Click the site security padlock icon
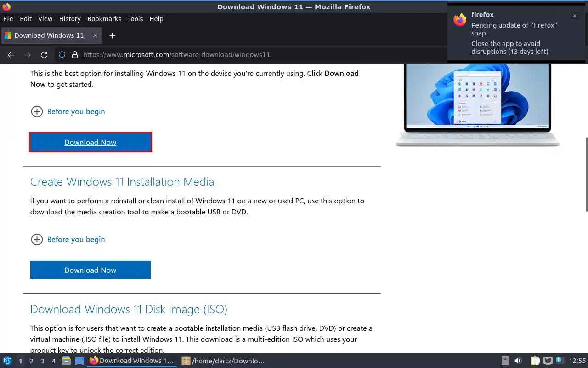This screenshot has height=368, width=588. coord(75,55)
